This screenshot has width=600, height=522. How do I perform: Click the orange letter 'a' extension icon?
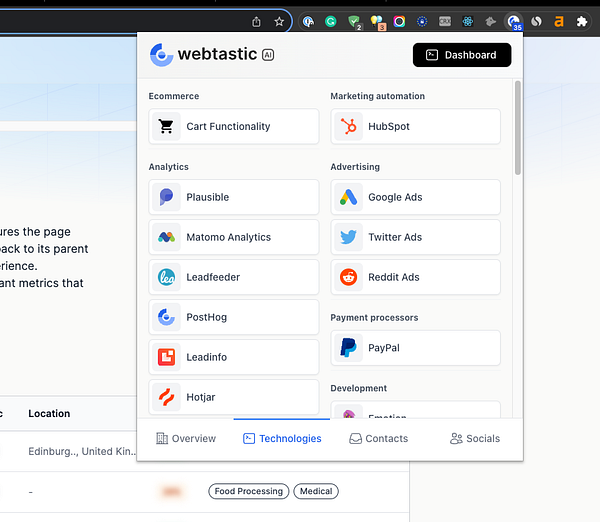click(559, 21)
